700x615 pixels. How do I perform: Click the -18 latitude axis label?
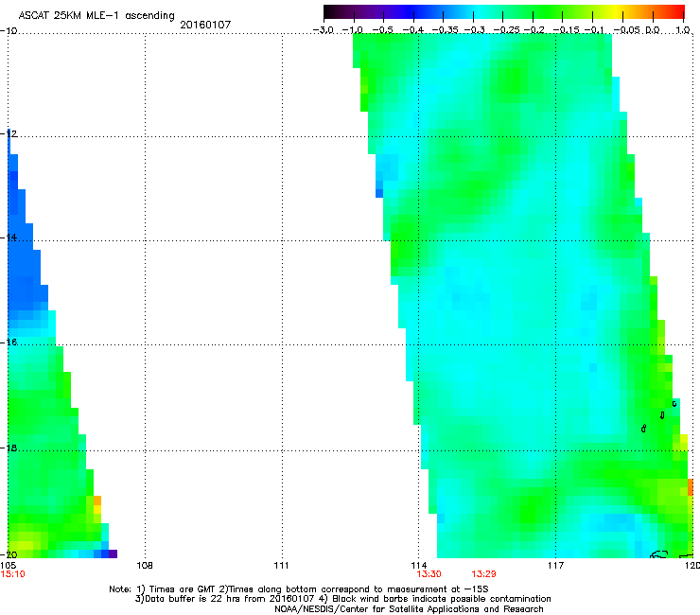[x=9, y=448]
